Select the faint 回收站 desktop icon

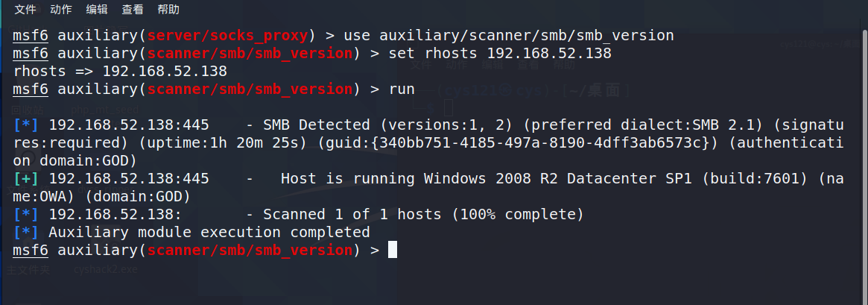point(27,110)
